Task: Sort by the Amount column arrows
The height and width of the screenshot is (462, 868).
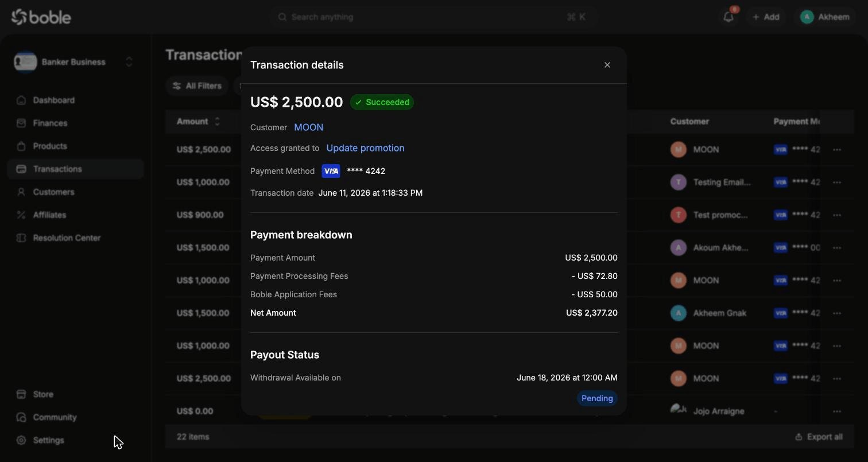Action: pyautogui.click(x=217, y=122)
